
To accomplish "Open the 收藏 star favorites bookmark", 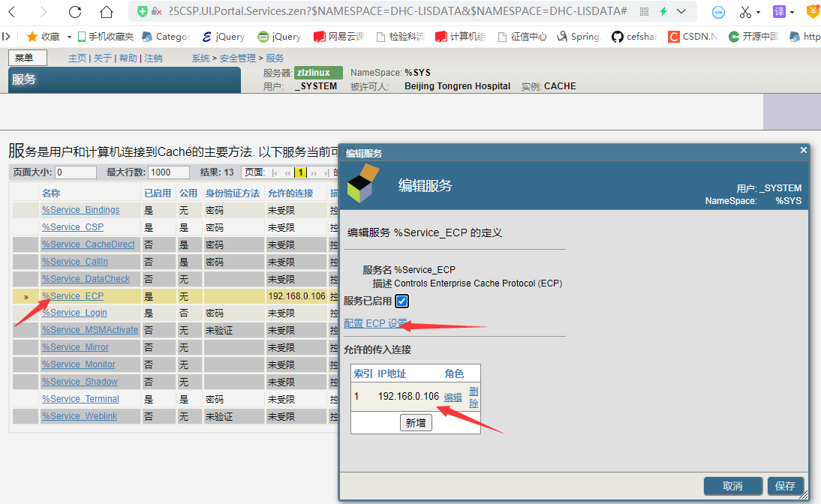I will (x=43, y=37).
